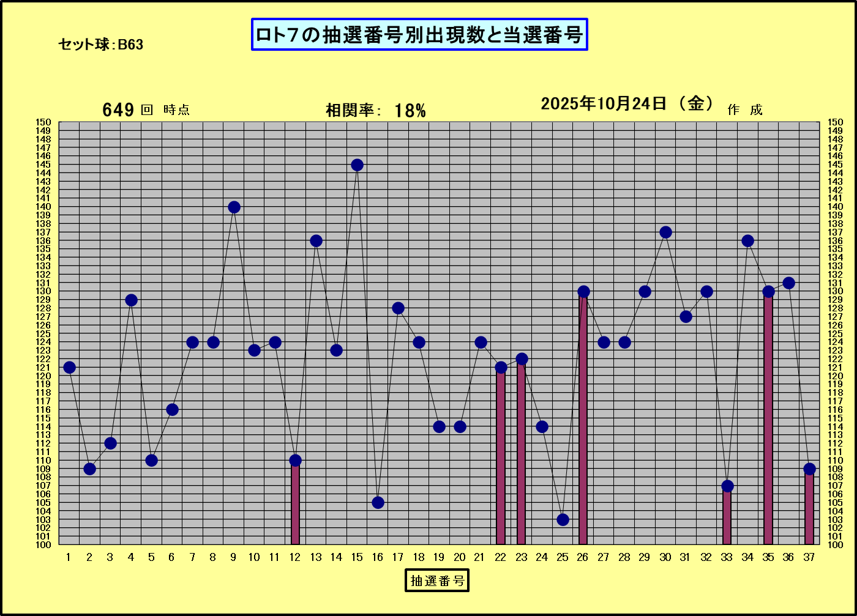Select the short maroon bar at number 33

727,517
